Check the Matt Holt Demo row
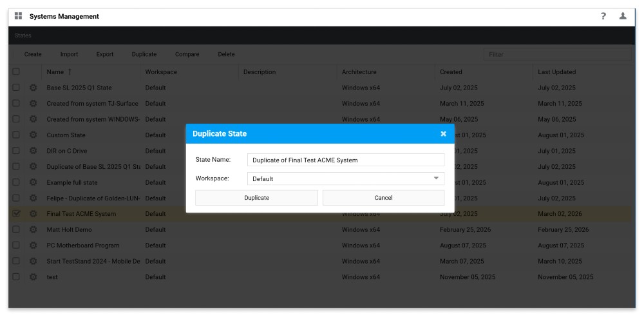Image resolution: width=644 pixels, height=317 pixels. tap(15, 229)
